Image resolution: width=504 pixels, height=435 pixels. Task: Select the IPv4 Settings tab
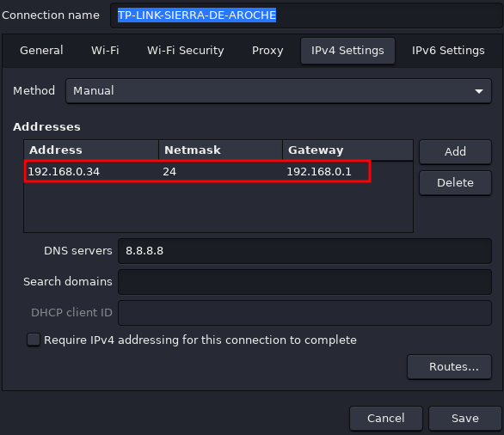pos(347,51)
